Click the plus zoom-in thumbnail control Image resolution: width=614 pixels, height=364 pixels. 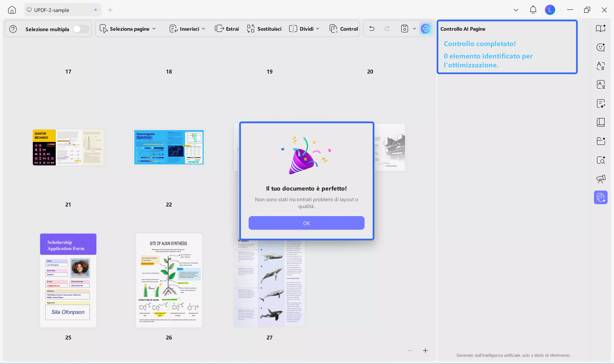[425, 351]
